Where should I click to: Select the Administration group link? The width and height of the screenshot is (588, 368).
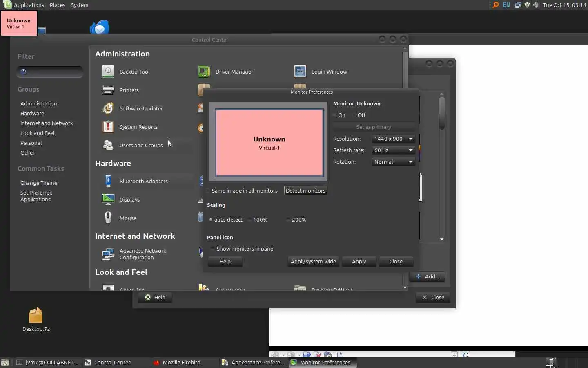pos(38,103)
